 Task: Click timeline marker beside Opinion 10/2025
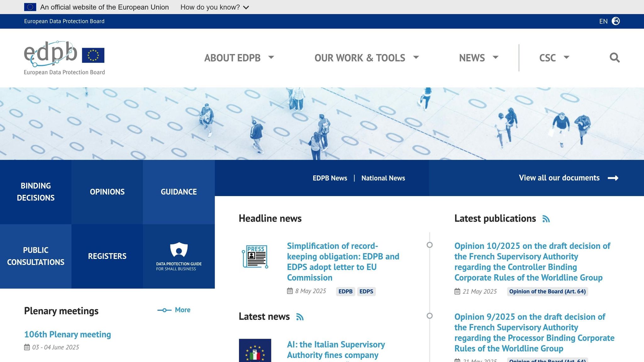point(430,245)
